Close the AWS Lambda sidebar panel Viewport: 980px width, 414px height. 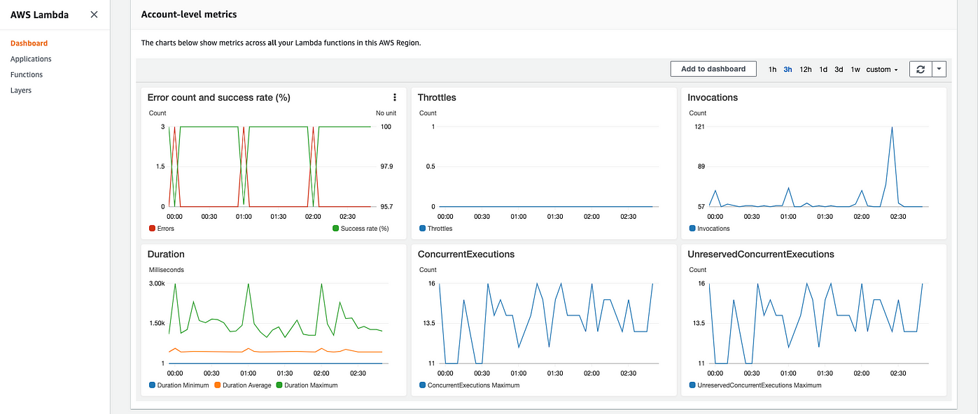[94, 15]
